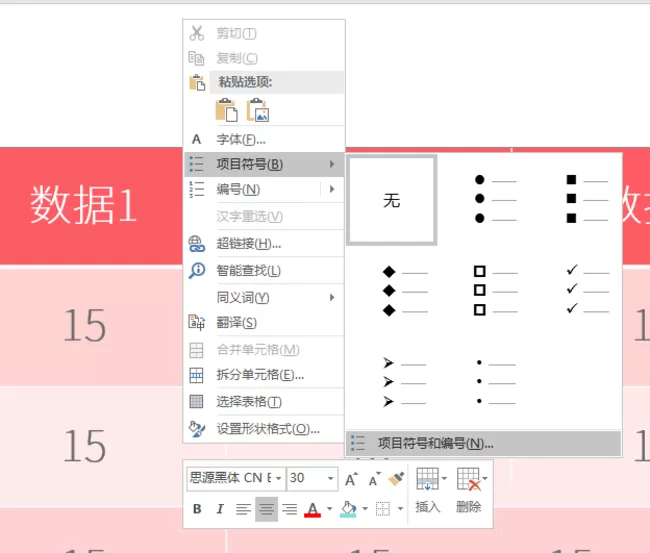This screenshot has height=553, width=650.
Task: Expand the Synonyms submenu arrow
Action: pyautogui.click(x=332, y=297)
